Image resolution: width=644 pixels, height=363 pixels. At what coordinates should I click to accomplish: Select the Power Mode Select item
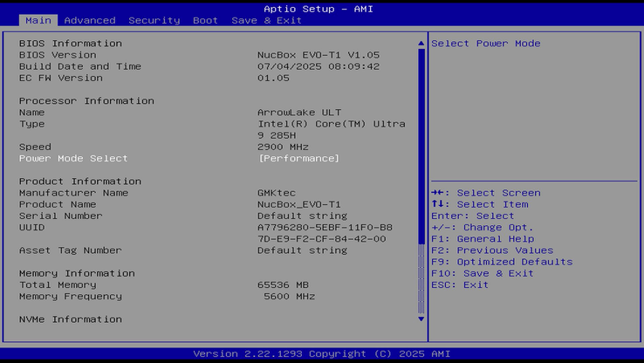pos(73,159)
